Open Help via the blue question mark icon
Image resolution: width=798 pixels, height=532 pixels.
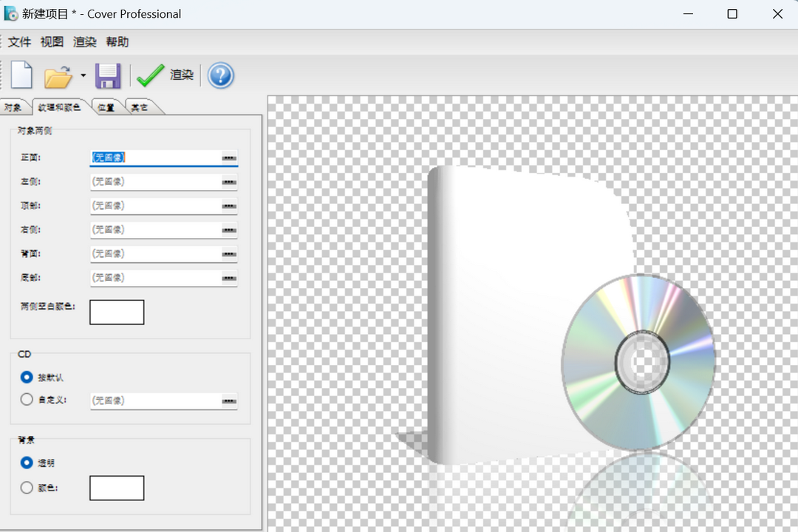tap(220, 74)
